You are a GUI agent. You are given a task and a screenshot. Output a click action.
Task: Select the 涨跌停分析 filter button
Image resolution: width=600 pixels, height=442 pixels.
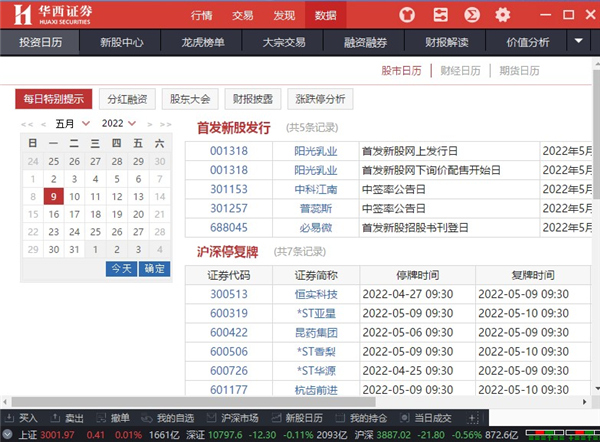[320, 99]
